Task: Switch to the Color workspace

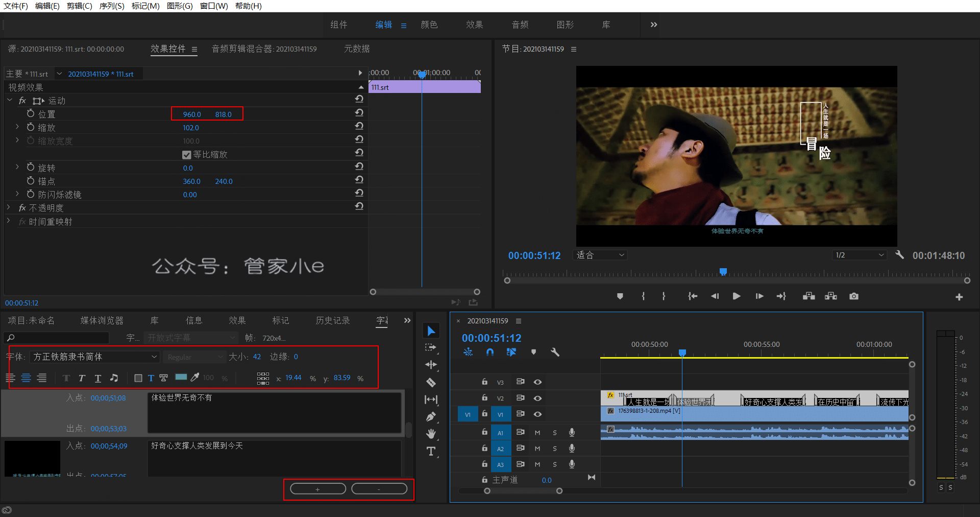Action: pos(429,25)
